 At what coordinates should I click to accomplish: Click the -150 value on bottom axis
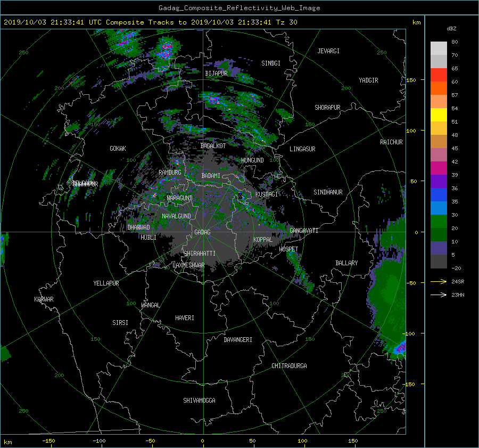point(48,441)
